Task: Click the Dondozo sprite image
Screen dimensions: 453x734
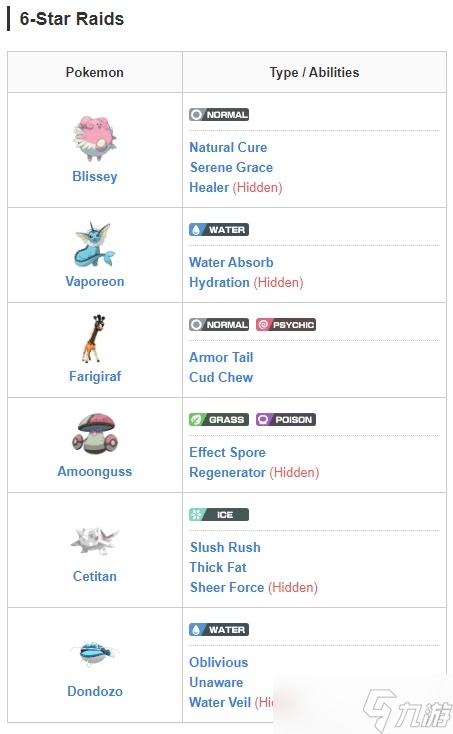Action: (95, 653)
